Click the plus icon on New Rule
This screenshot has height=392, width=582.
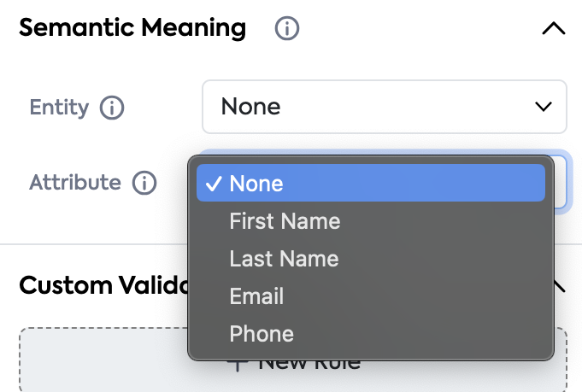tap(237, 364)
